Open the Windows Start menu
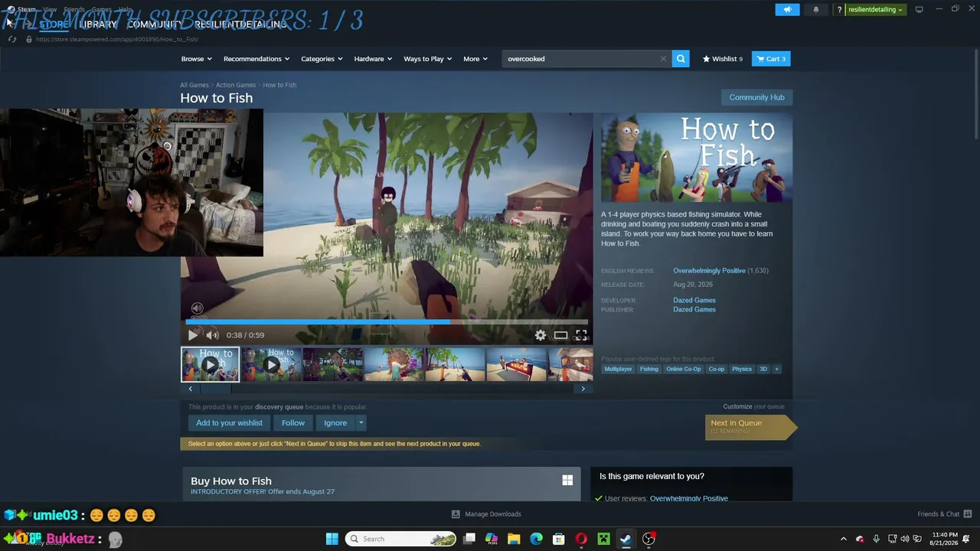This screenshot has width=980, height=551. [x=332, y=539]
